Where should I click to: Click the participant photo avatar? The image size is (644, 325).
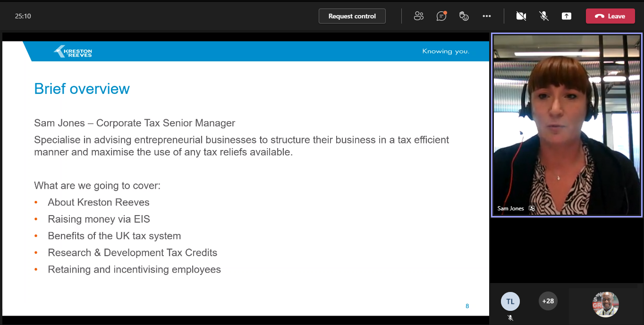[x=606, y=304]
